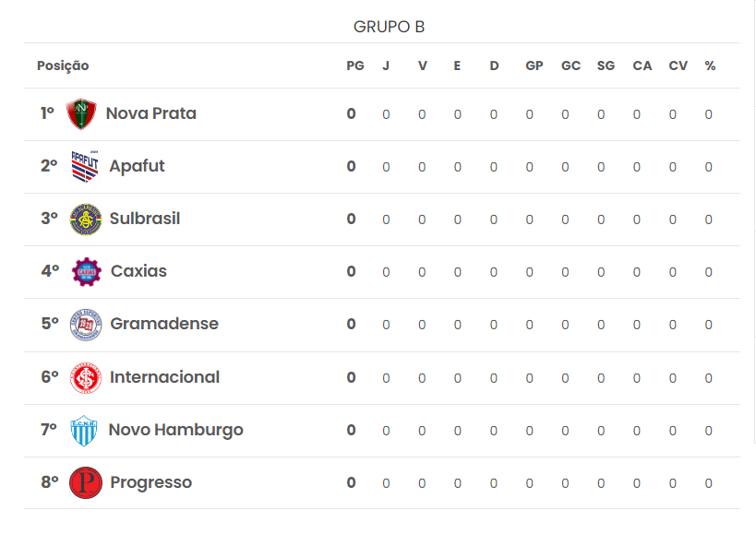756x534 pixels.
Task: Click Apafut's bold points value
Action: 351,166
